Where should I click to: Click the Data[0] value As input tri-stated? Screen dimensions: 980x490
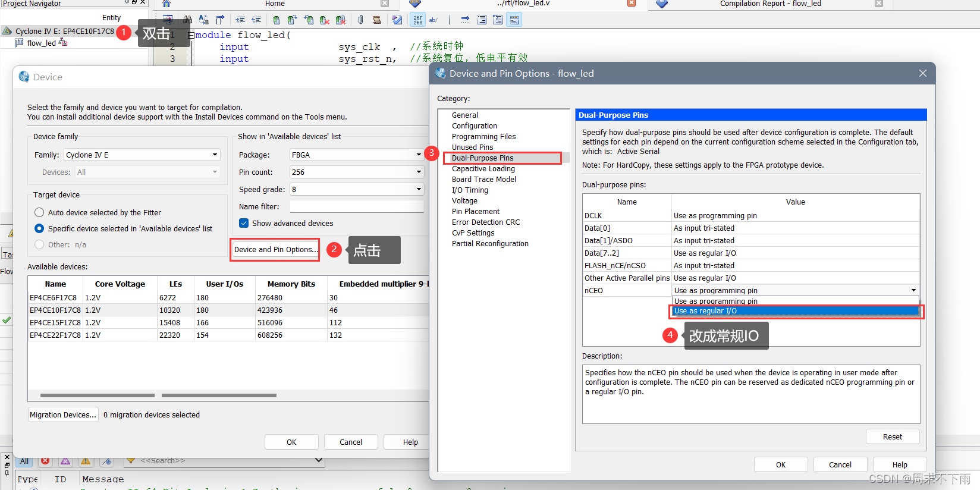tap(795, 228)
